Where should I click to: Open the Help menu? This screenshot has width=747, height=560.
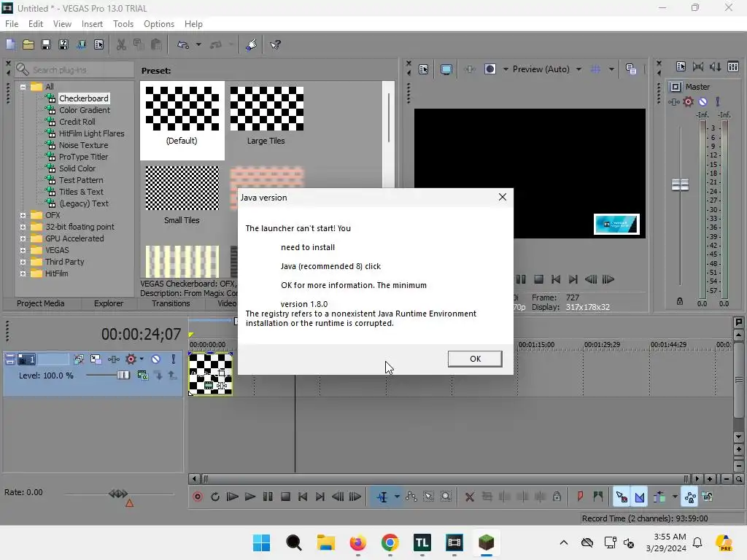coord(193,24)
